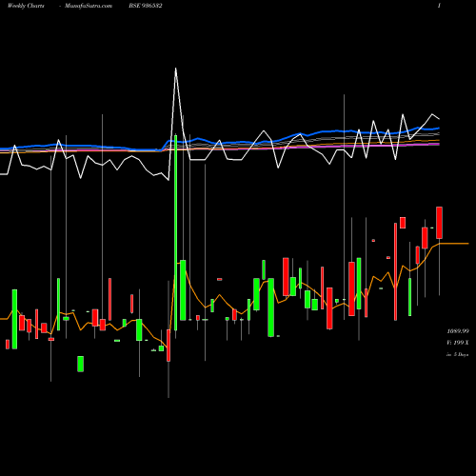Click the "V: 199 X" volume text
Image resolution: width=476 pixels, height=476 pixels.
pos(458,343)
